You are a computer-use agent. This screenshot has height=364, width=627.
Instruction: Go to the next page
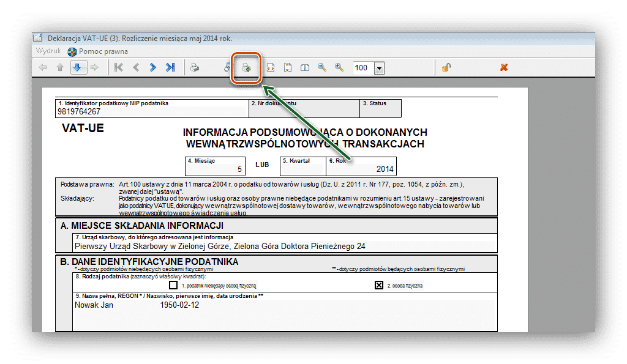pyautogui.click(x=152, y=67)
